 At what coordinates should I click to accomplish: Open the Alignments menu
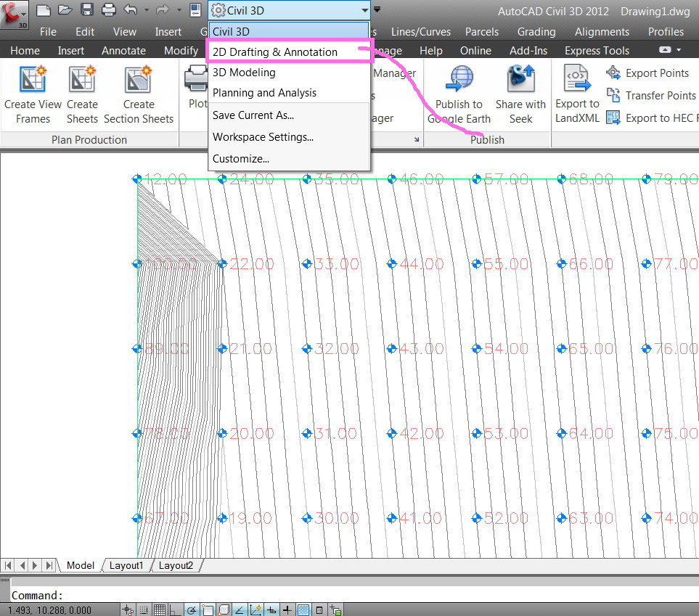(602, 32)
